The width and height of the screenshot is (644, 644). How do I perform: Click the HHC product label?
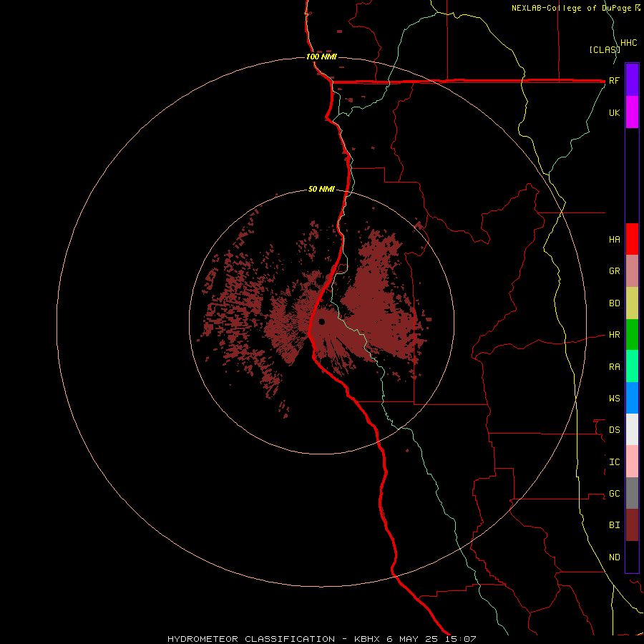[629, 43]
